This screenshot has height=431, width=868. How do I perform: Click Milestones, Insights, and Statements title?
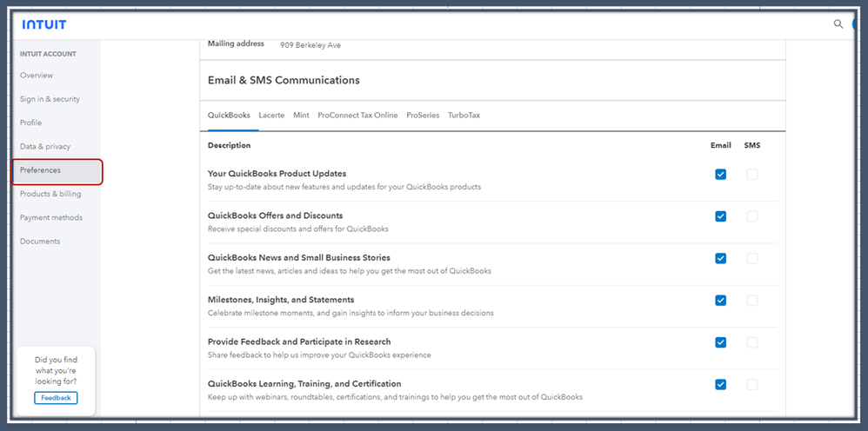pos(281,300)
